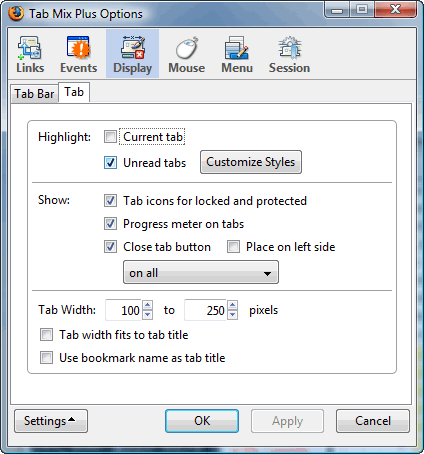This screenshot has height=454, width=424.
Task: Decrease maximum tab width spinner
Action: 233,315
